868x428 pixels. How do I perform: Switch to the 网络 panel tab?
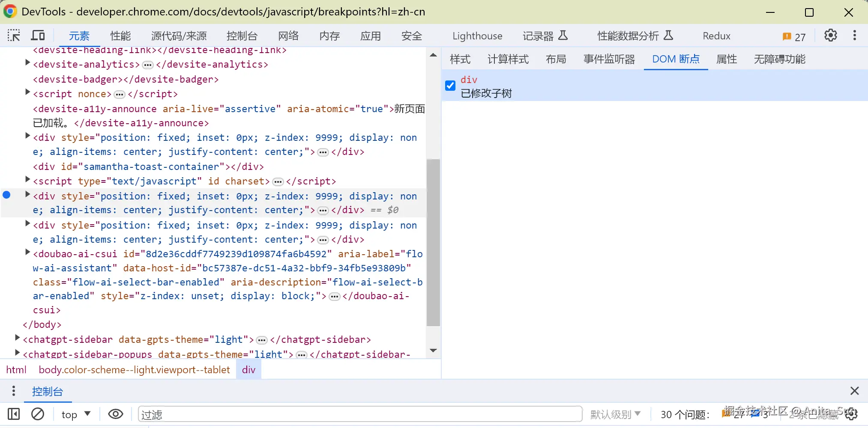tap(288, 36)
